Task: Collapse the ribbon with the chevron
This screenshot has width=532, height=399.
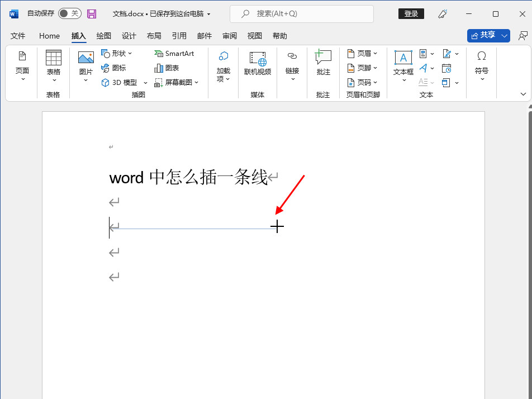Action: pos(523,94)
